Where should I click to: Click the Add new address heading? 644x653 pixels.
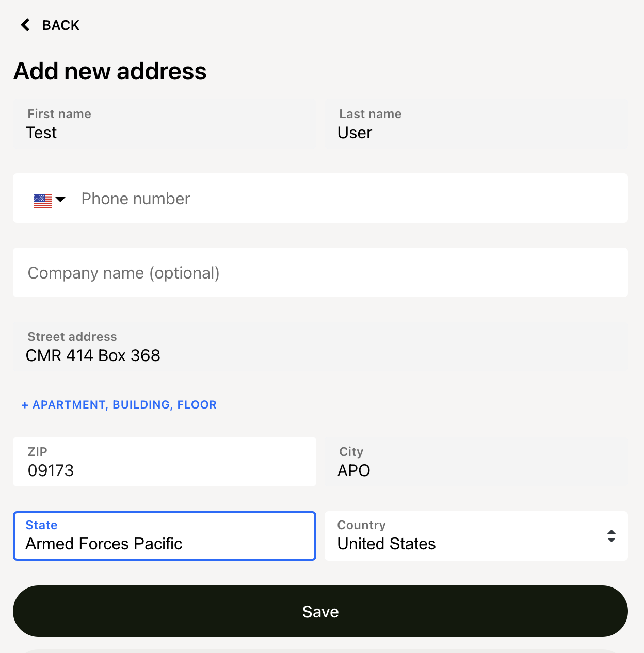(x=110, y=71)
